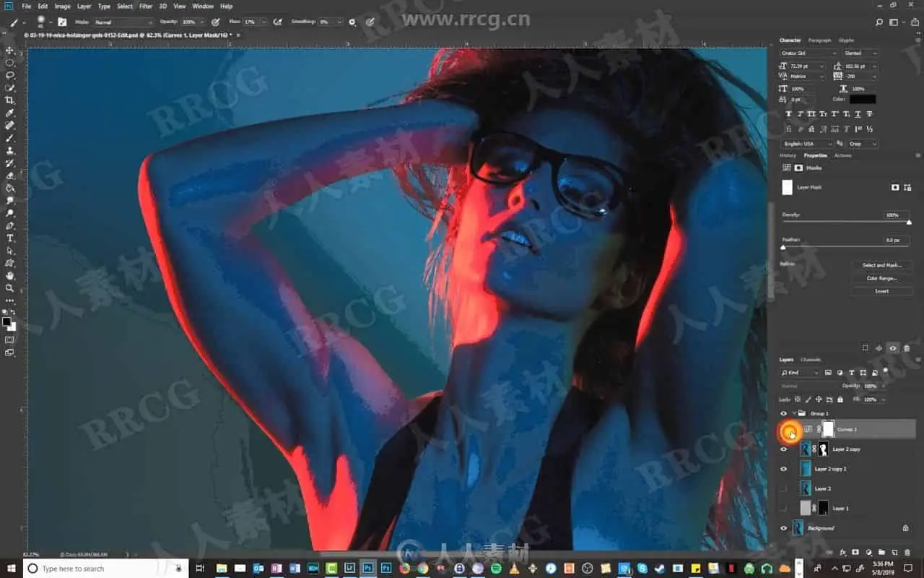The height and width of the screenshot is (578, 924).
Task: Select the Horizontal Type tool
Action: [10, 238]
